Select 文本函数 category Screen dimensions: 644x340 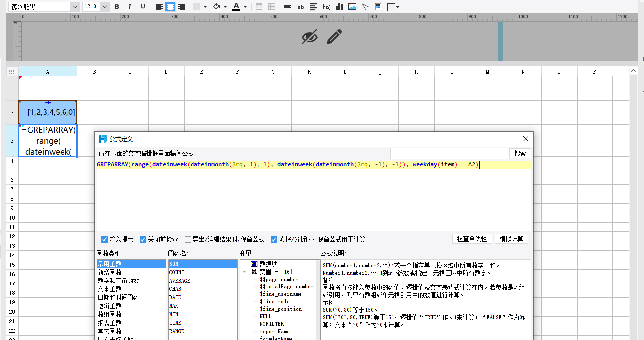tap(131, 289)
